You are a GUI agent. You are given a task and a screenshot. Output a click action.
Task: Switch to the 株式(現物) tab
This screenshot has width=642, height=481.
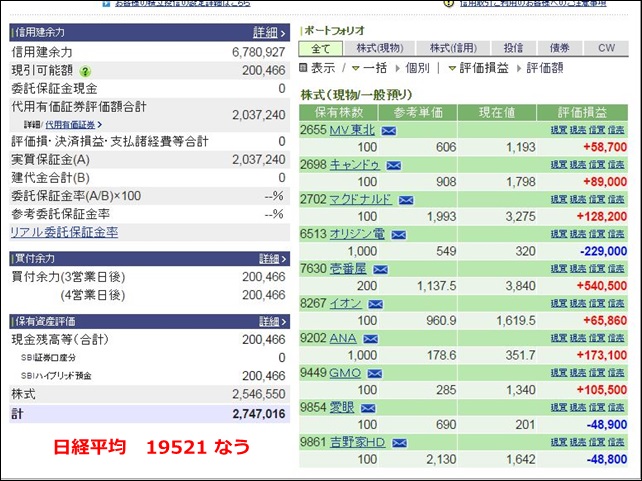point(380,48)
